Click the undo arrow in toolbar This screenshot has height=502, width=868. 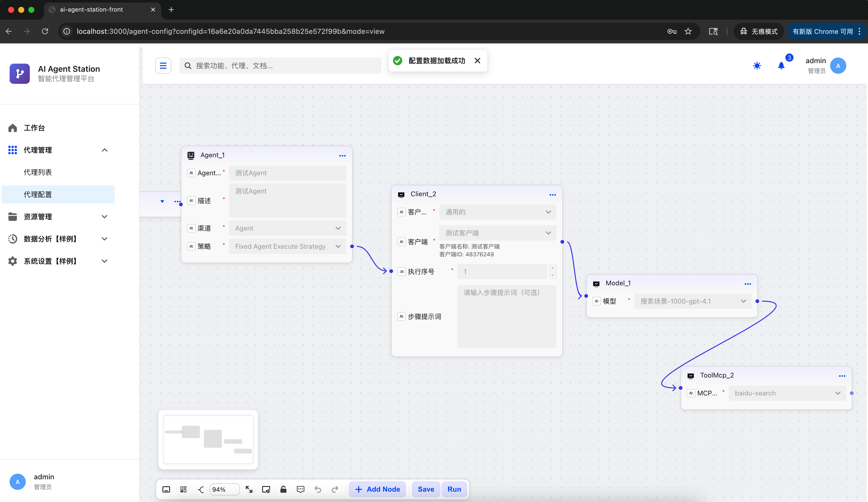318,489
